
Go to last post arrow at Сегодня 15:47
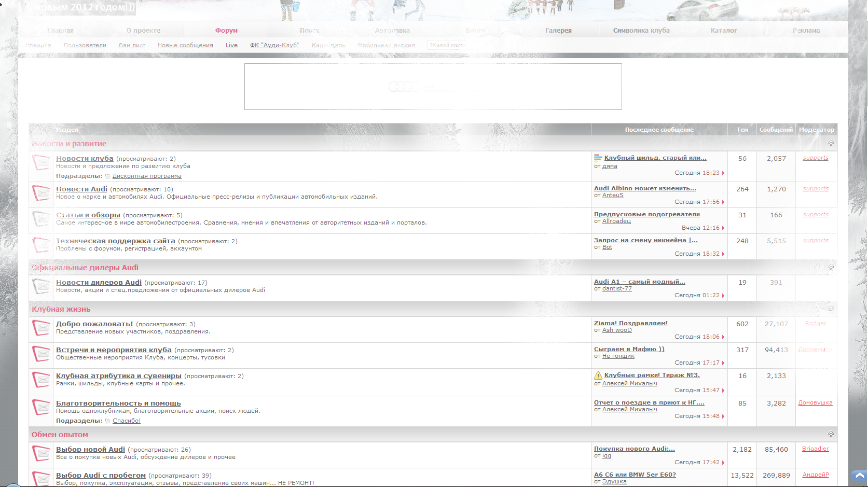pyautogui.click(x=723, y=391)
